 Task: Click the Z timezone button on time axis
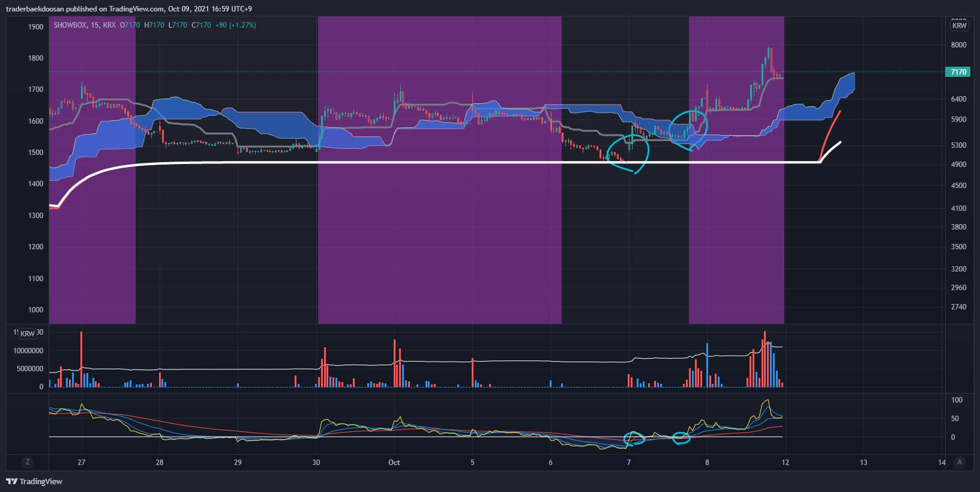[27, 462]
